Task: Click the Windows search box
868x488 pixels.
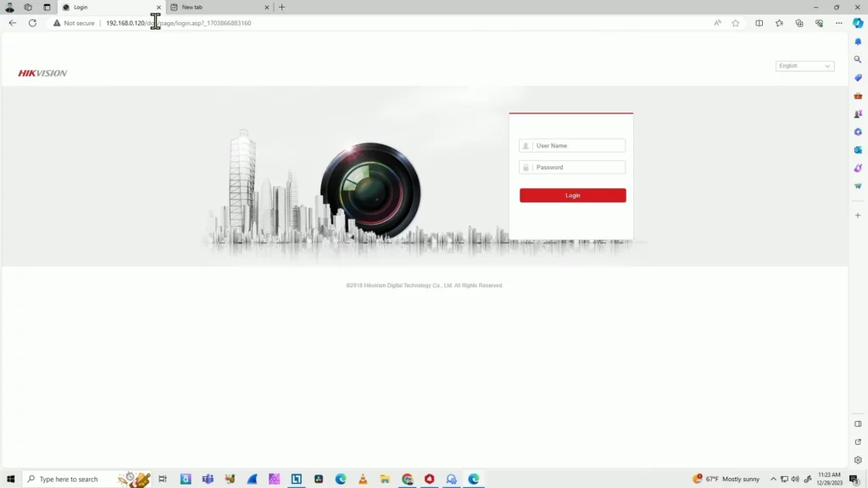Action: point(68,479)
